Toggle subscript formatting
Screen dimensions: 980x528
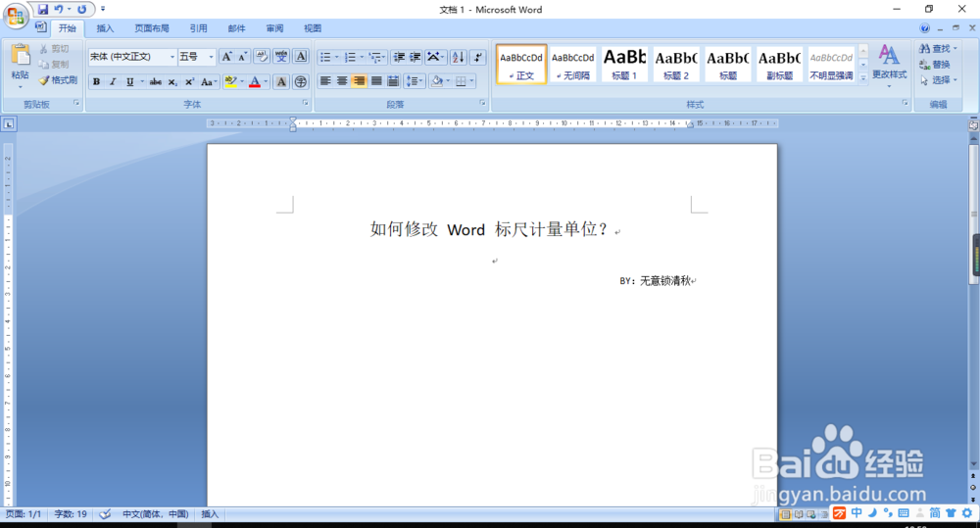click(172, 82)
